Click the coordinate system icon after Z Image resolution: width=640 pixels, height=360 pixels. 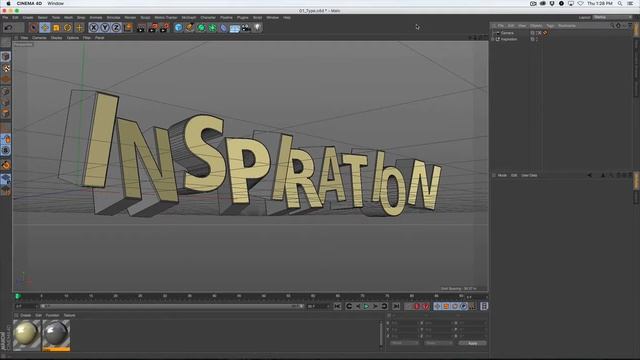[x=128, y=28]
